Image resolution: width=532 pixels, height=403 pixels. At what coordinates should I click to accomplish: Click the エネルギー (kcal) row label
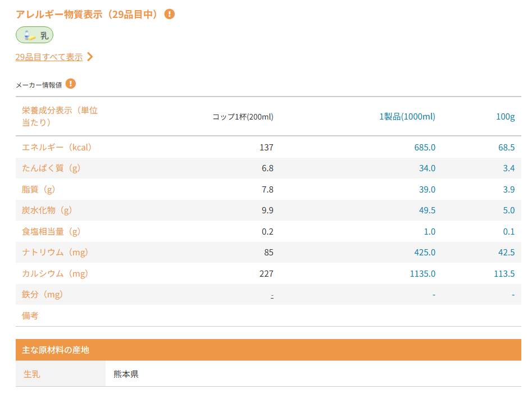[57, 148]
